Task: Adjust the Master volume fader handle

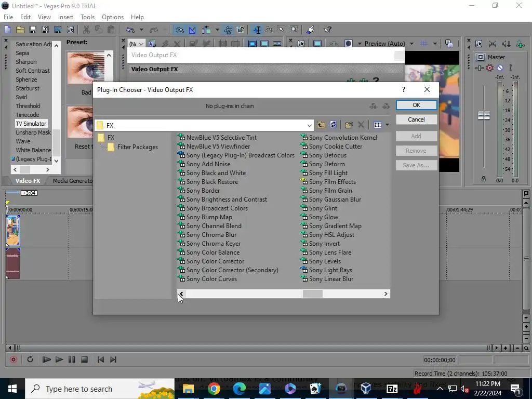Action: [484, 116]
